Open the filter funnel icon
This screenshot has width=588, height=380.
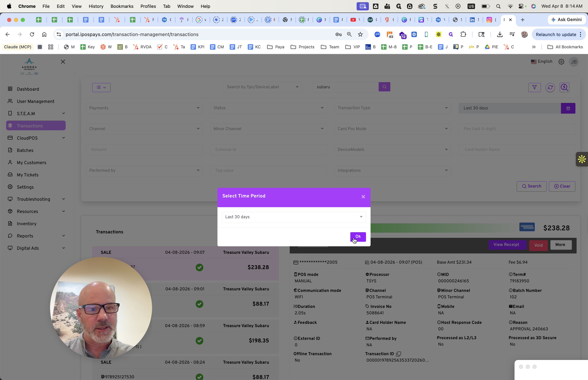click(x=534, y=87)
